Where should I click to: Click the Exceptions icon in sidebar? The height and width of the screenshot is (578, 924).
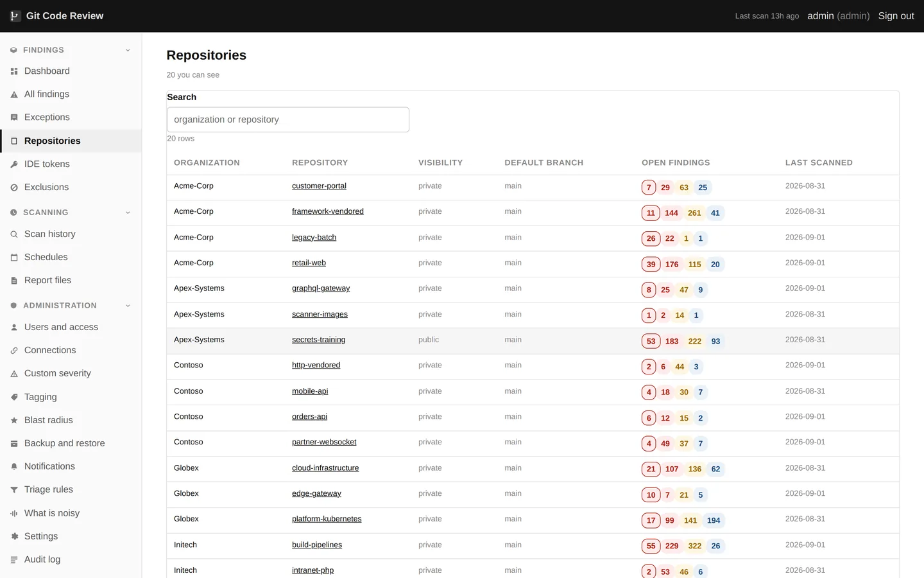tap(14, 118)
